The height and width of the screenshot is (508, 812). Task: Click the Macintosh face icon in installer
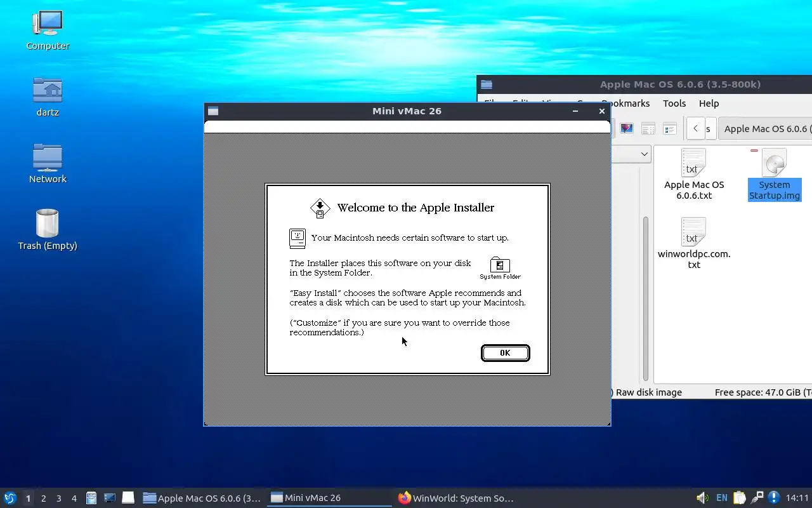(297, 238)
